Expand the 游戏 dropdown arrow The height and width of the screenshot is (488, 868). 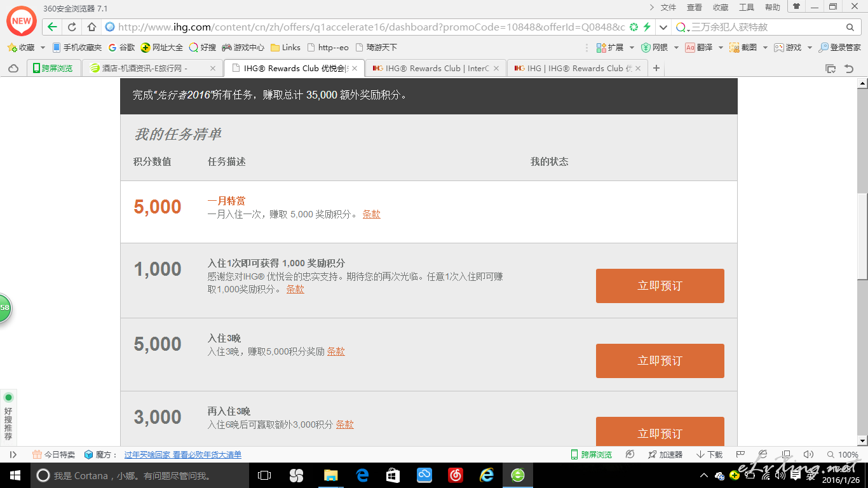point(810,48)
